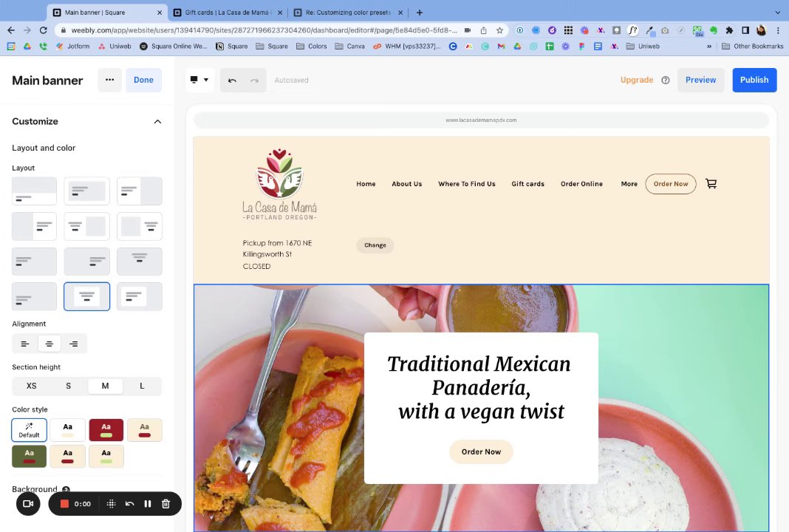
Task: Delete recording with trash icon
Action: pos(165,504)
